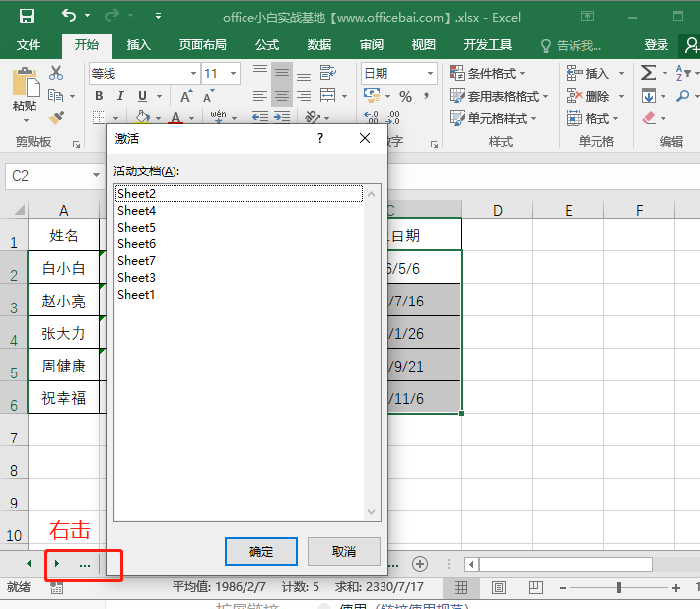Open the font name combo box
The width and height of the screenshot is (700, 609).
coord(144,74)
